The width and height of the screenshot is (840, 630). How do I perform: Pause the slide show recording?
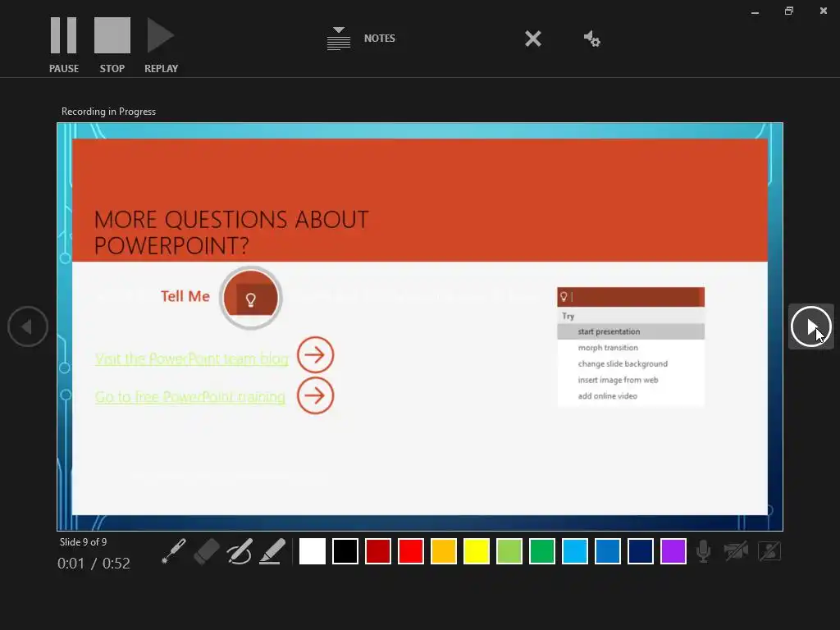coord(64,45)
